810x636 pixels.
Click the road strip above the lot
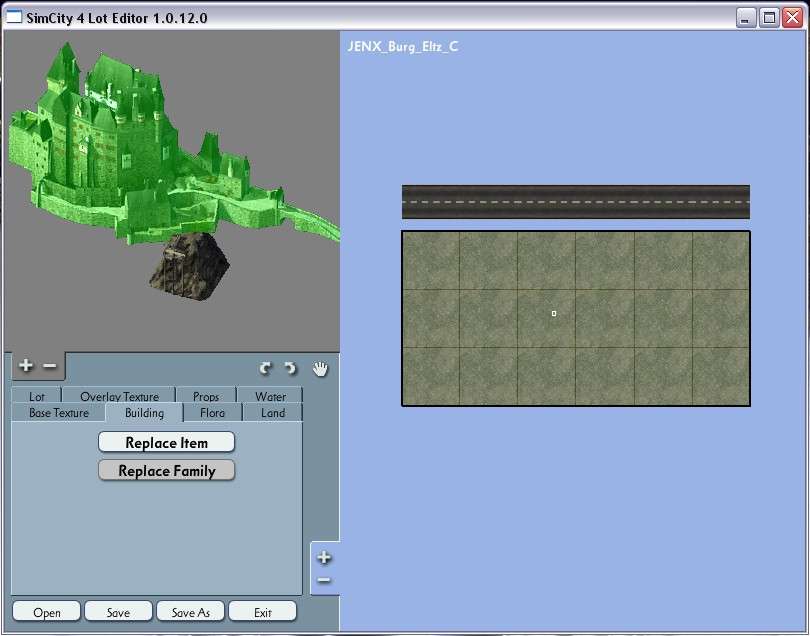(x=575, y=201)
